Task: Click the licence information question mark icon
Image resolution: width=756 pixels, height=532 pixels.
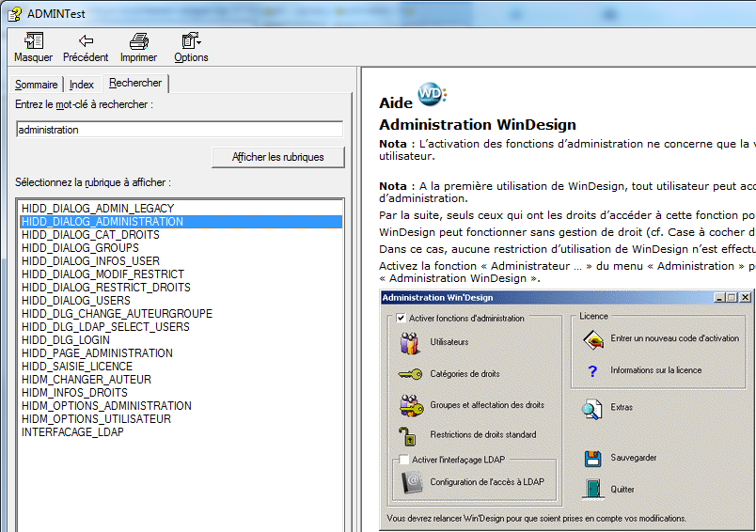Action: [592, 371]
